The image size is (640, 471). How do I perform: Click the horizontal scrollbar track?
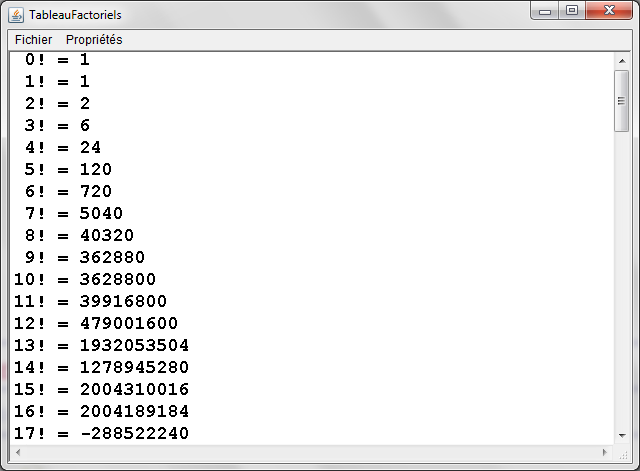click(x=310, y=453)
